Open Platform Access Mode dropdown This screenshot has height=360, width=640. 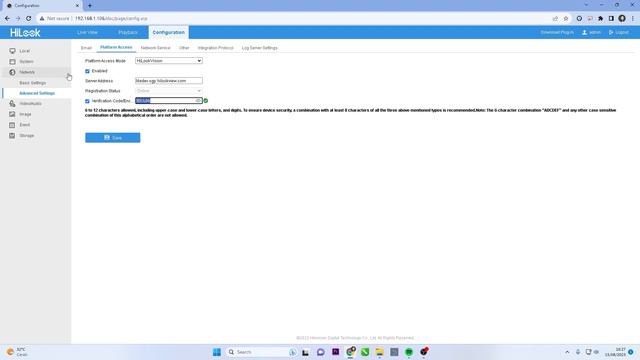pos(169,61)
